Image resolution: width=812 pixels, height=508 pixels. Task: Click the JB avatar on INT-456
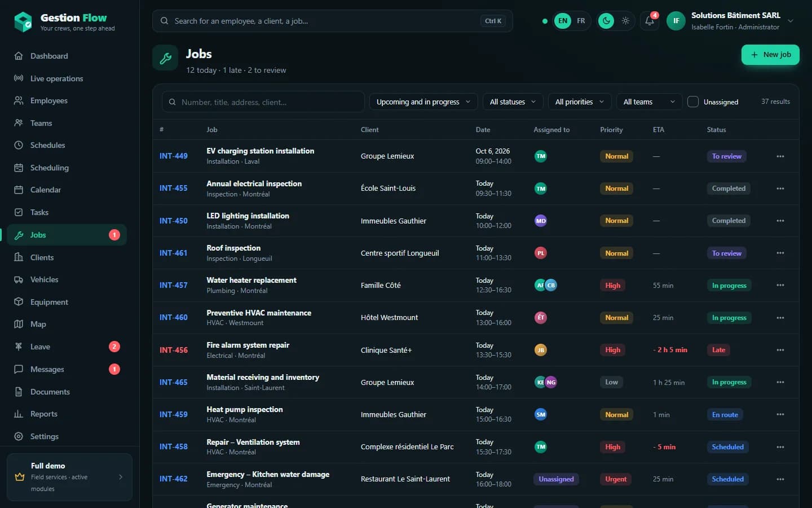pos(541,350)
